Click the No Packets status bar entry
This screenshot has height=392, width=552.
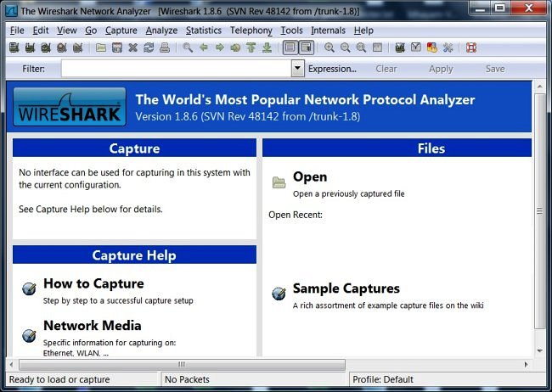pos(187,379)
